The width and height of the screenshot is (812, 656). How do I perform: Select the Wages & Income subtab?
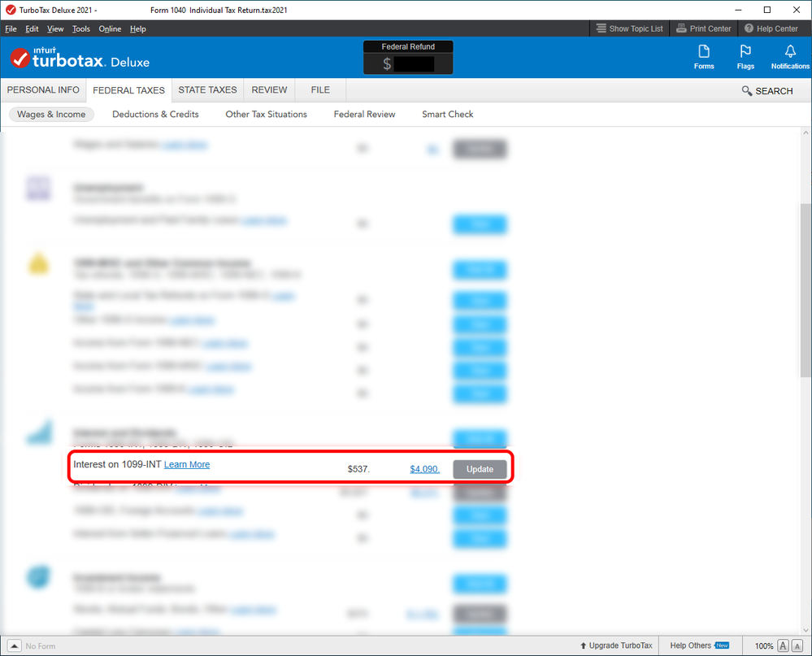click(51, 115)
